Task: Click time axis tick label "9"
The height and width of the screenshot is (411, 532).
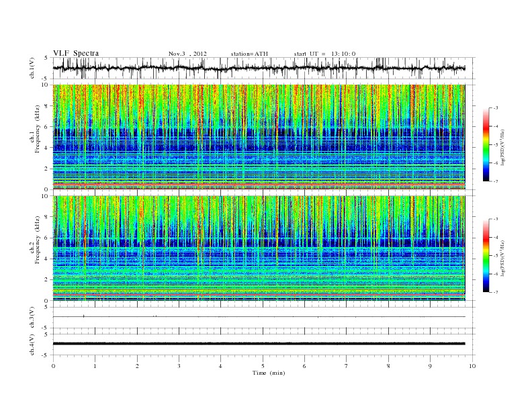Action: point(430,366)
